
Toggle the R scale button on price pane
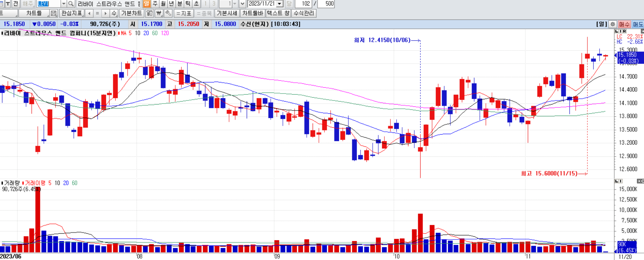(625, 31)
